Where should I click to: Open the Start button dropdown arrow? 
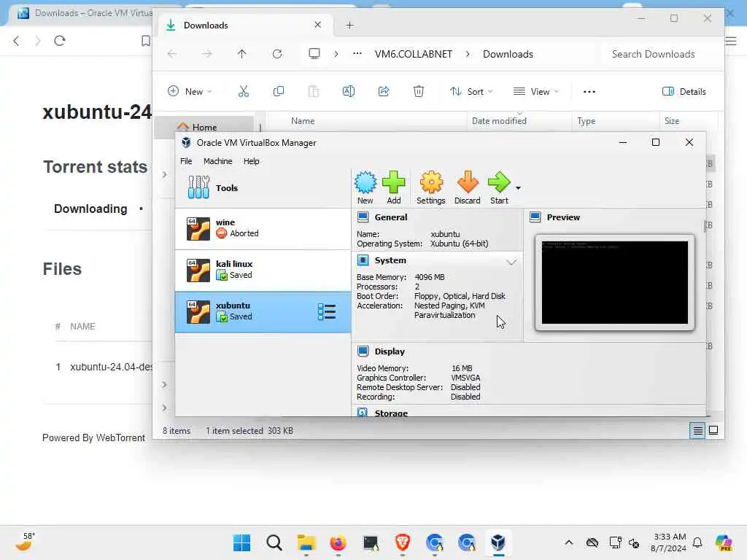(519, 188)
